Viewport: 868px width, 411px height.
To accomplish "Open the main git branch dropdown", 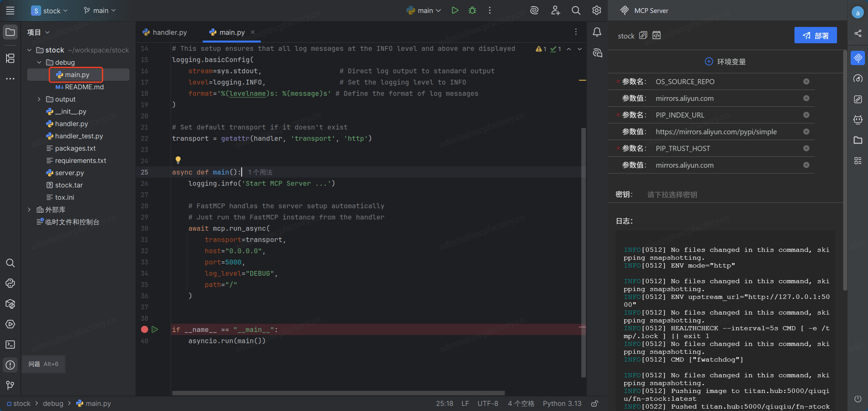I will point(100,11).
